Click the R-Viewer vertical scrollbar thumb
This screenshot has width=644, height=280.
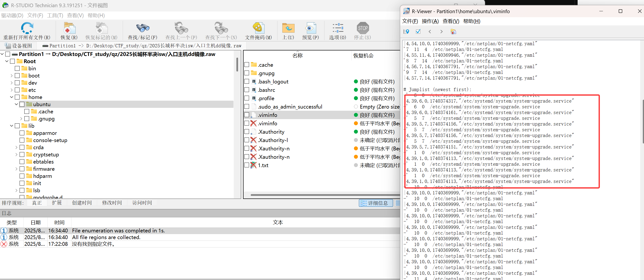pyautogui.click(x=643, y=121)
